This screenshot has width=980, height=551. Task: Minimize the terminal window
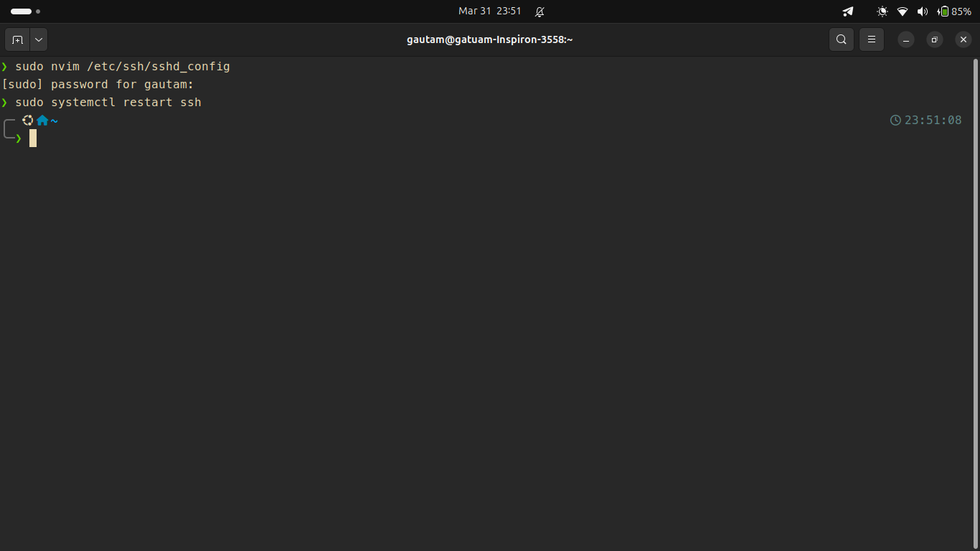coord(906,40)
